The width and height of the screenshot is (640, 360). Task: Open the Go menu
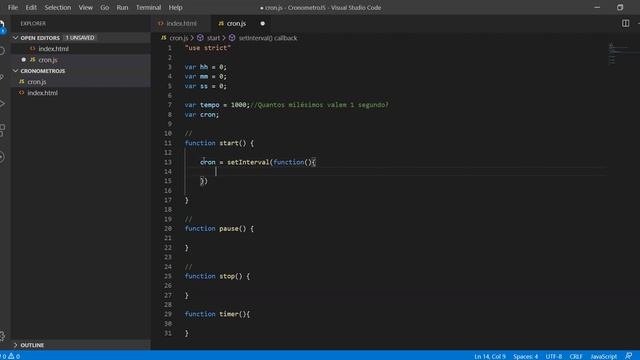(104, 7)
